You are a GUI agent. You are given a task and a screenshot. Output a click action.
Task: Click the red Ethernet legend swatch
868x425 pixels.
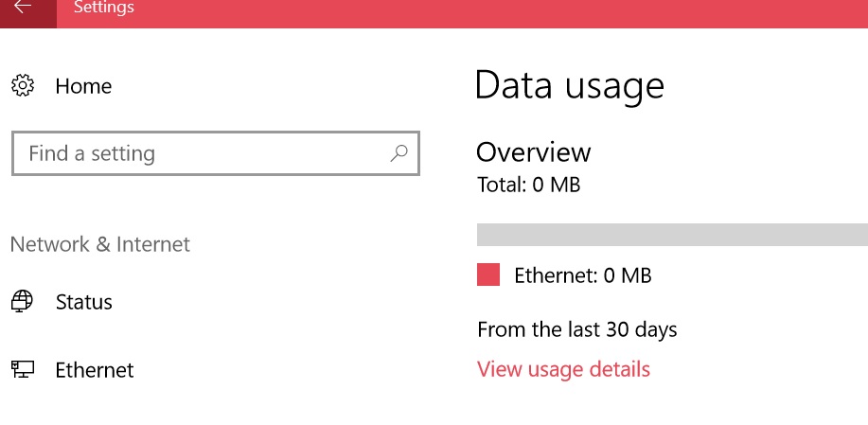[488, 274]
